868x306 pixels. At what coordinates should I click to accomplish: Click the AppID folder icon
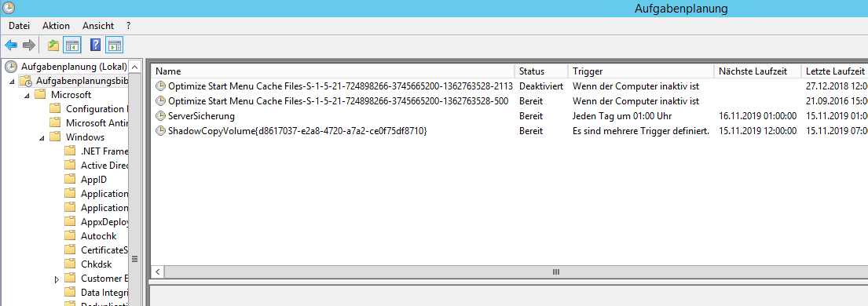click(70, 179)
